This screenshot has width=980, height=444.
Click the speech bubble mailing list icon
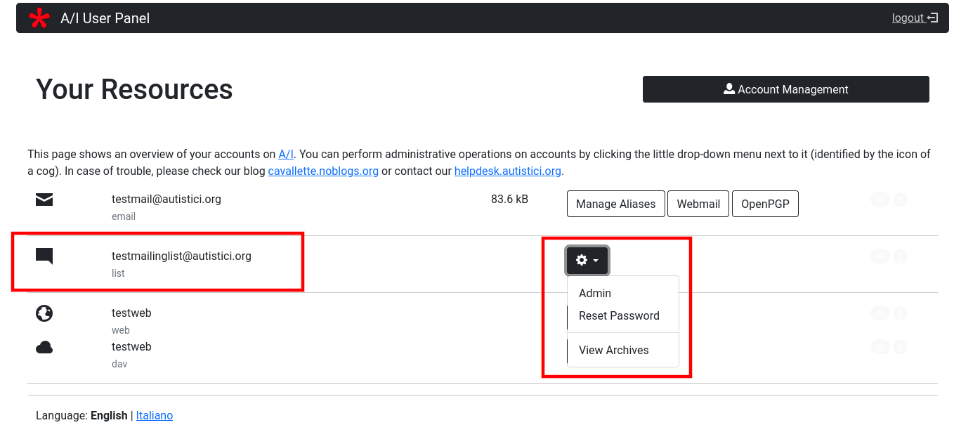click(x=44, y=256)
